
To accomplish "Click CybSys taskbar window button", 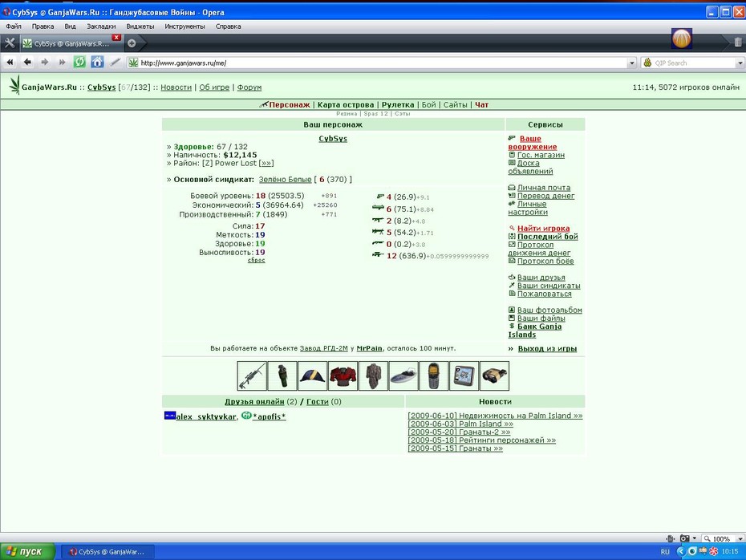I will click(107, 552).
